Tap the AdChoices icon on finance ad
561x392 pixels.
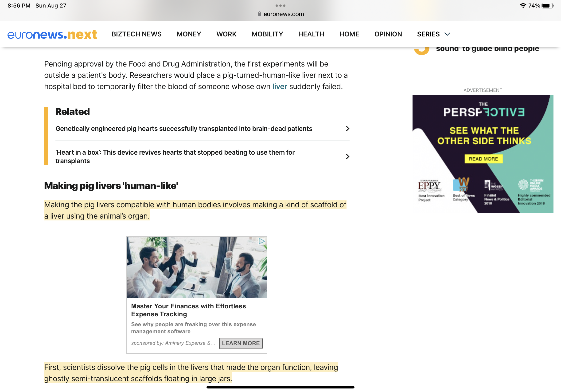click(261, 241)
